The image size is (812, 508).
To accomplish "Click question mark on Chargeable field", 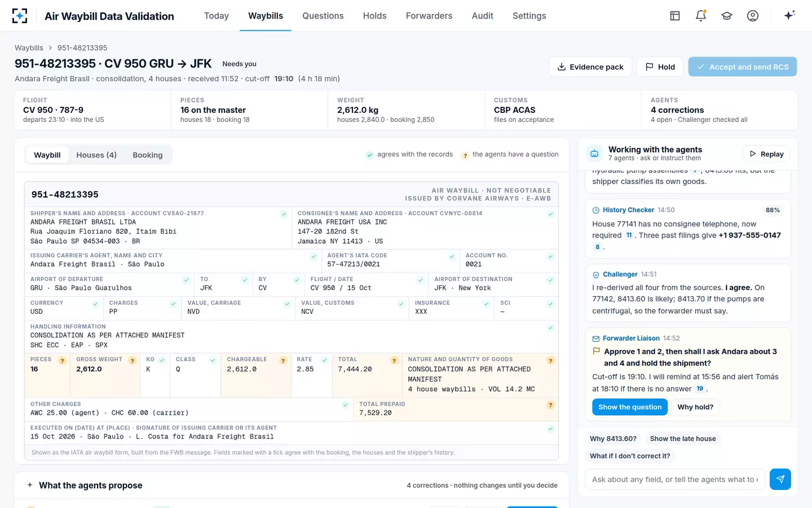I will (x=283, y=361).
